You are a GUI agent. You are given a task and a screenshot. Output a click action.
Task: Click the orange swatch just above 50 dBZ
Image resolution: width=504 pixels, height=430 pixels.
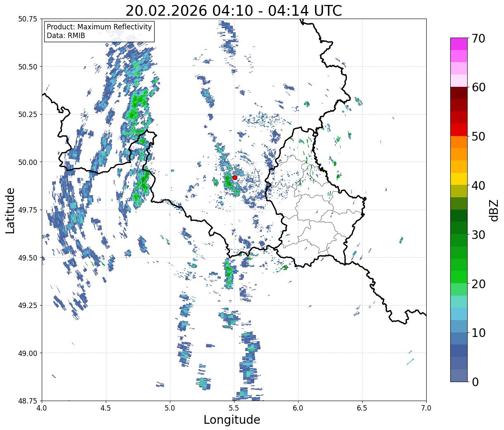(x=459, y=142)
